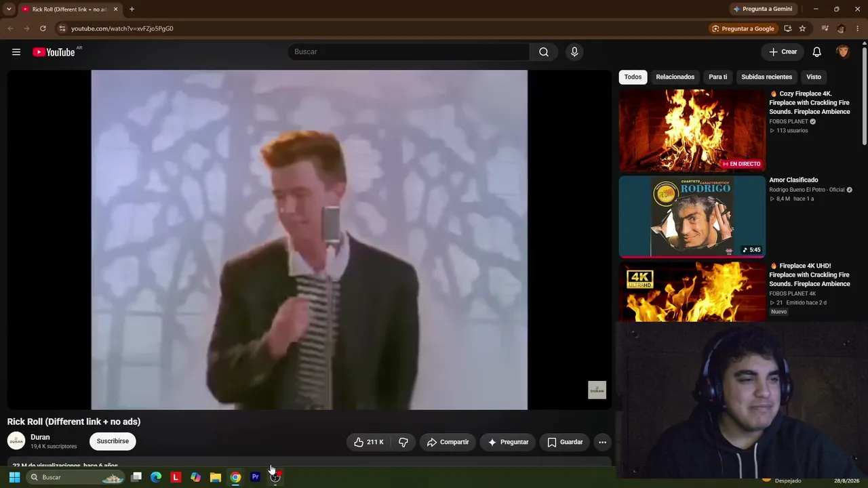
Task: Click the Windows taskbar Buscar search box
Action: pos(76,477)
